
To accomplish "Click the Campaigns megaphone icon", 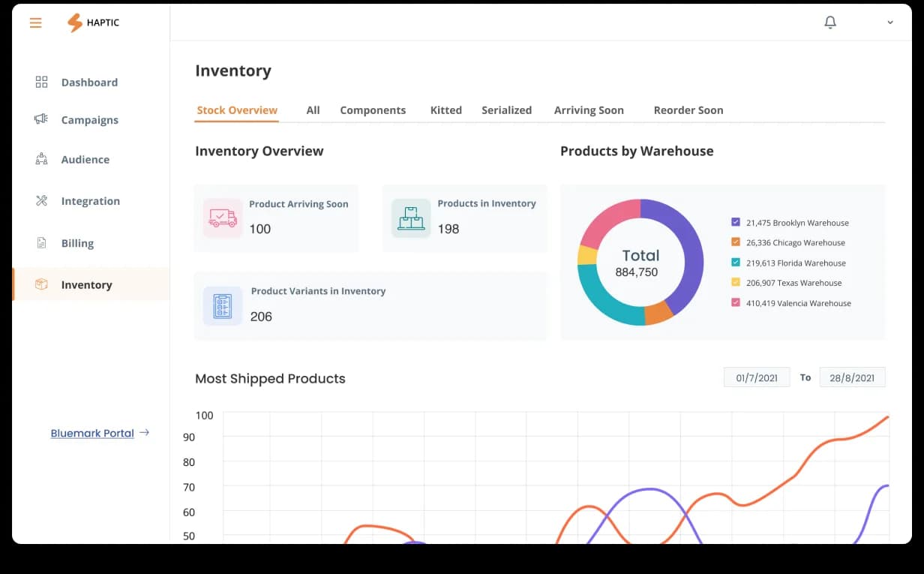I will pos(41,119).
